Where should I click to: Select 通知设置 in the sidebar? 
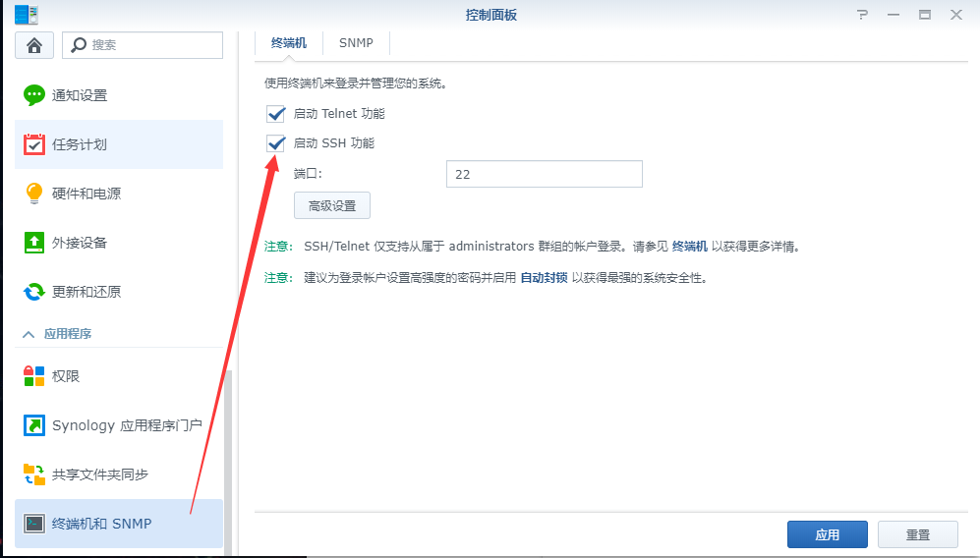pyautogui.click(x=119, y=95)
